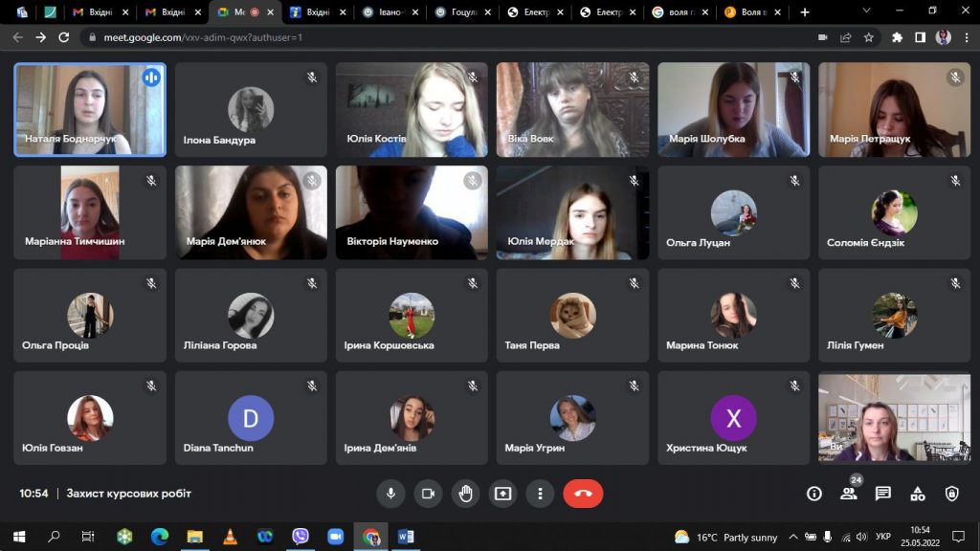The height and width of the screenshot is (551, 980).
Task: Switch to the Іванo browser tab
Action: point(391,11)
